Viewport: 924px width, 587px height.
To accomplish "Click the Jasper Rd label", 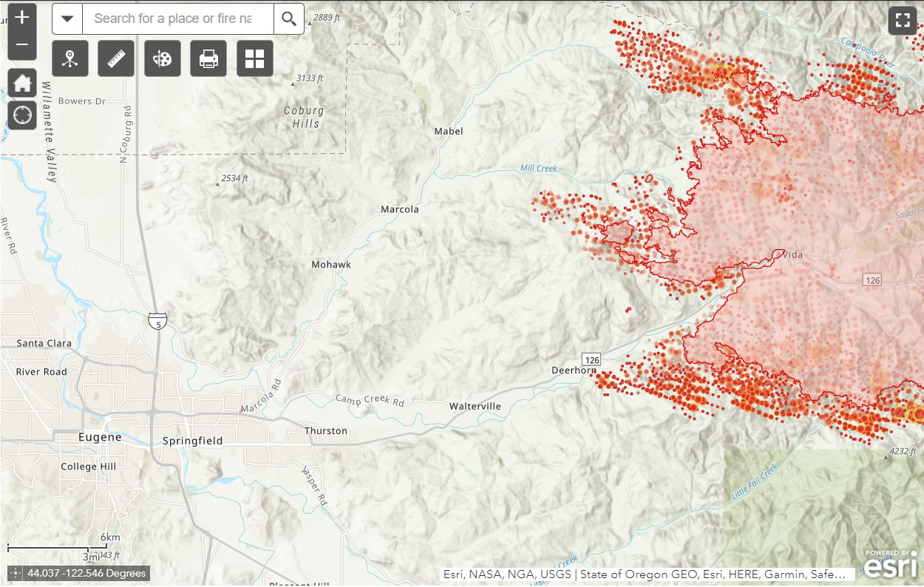I will point(314,484).
